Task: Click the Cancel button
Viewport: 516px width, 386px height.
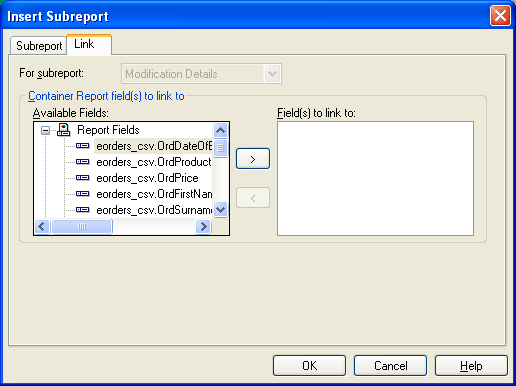Action: [x=390, y=366]
